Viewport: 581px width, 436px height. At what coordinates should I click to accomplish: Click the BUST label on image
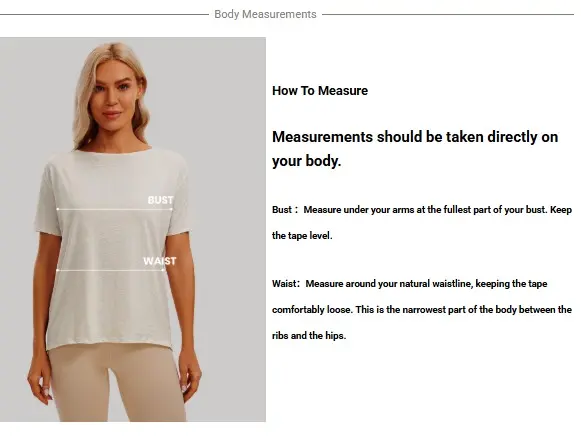[x=160, y=200]
